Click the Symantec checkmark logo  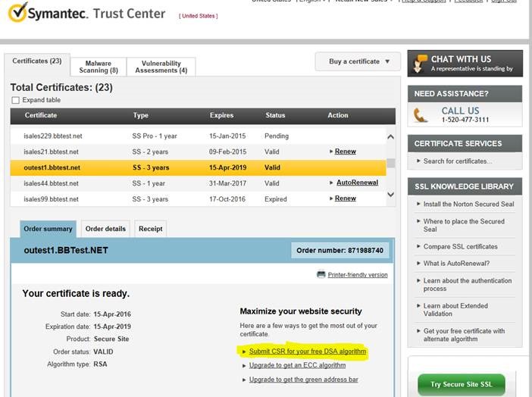point(17,12)
